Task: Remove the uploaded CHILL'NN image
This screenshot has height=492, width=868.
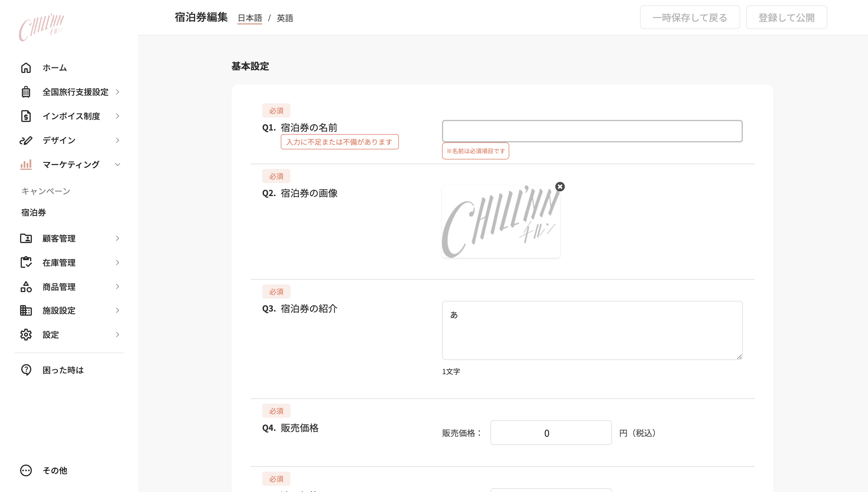Action: pyautogui.click(x=560, y=187)
